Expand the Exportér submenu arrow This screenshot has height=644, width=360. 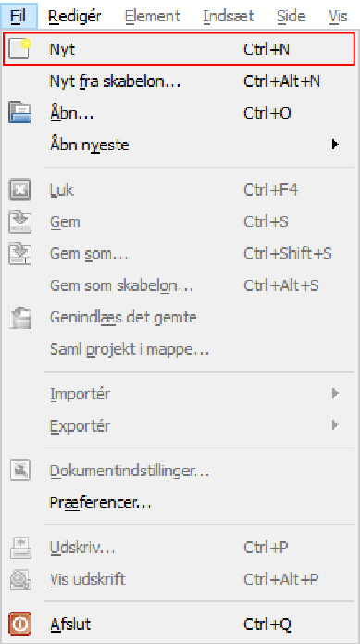[x=335, y=425]
